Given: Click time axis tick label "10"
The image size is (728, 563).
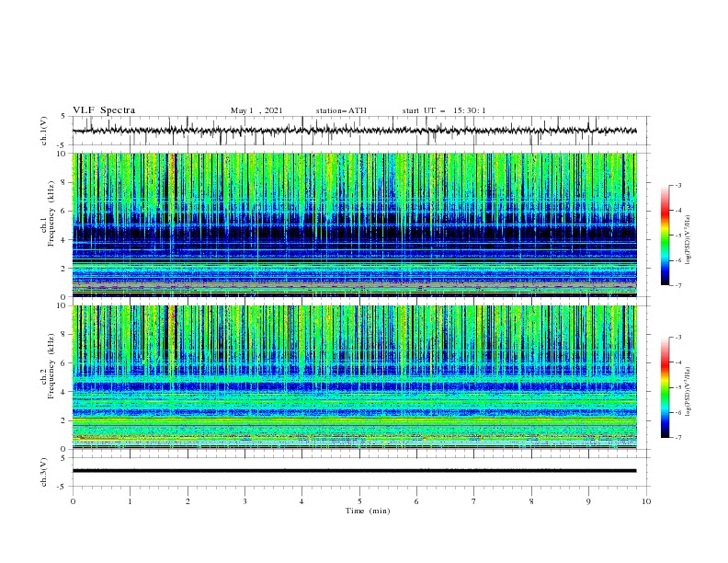Looking at the screenshot, I should 646,501.
